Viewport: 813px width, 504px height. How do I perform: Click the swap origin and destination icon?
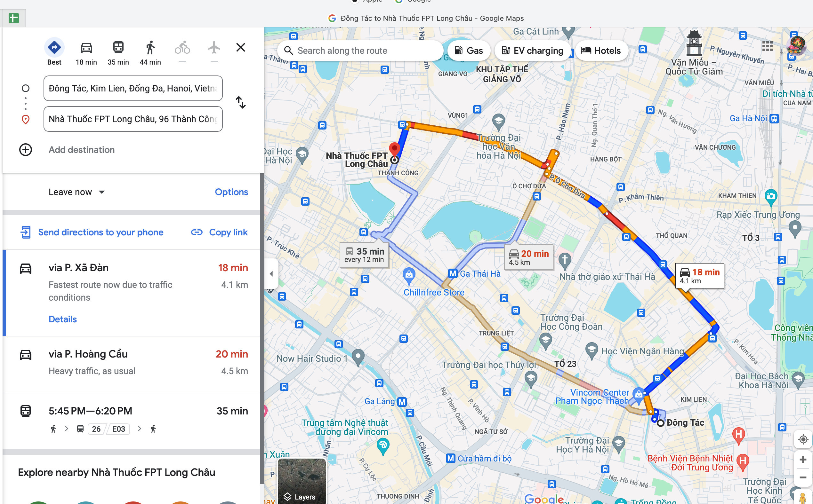241,103
